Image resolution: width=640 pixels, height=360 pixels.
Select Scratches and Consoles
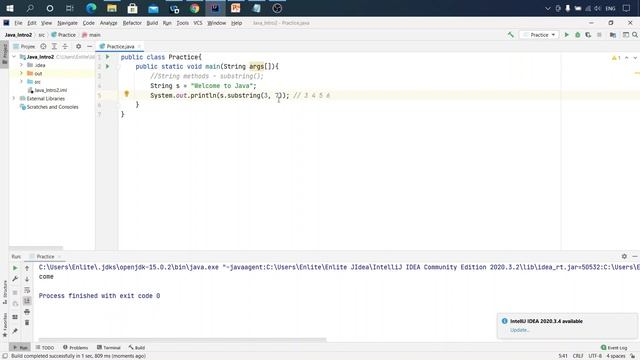pos(52,107)
